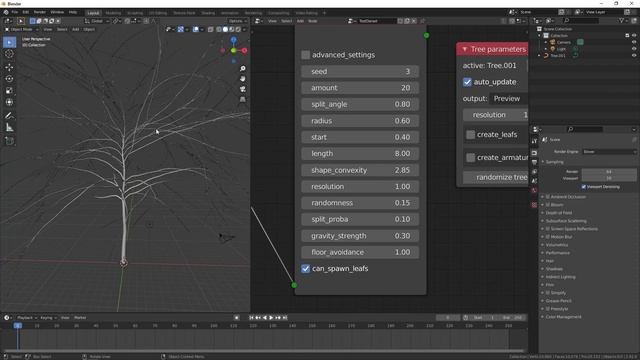Select the Scale tool in viewport toolbar
The width and height of the screenshot is (640, 360).
click(9, 91)
